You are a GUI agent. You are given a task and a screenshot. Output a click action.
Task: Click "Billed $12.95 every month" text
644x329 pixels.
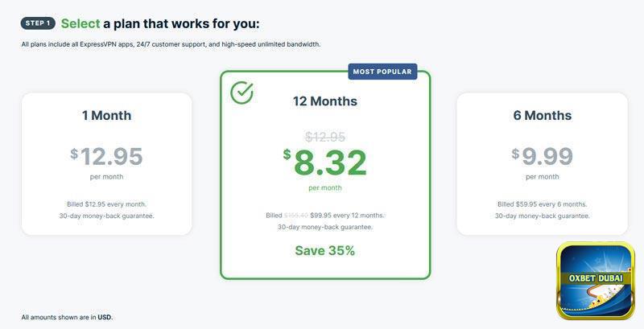pyautogui.click(x=106, y=204)
